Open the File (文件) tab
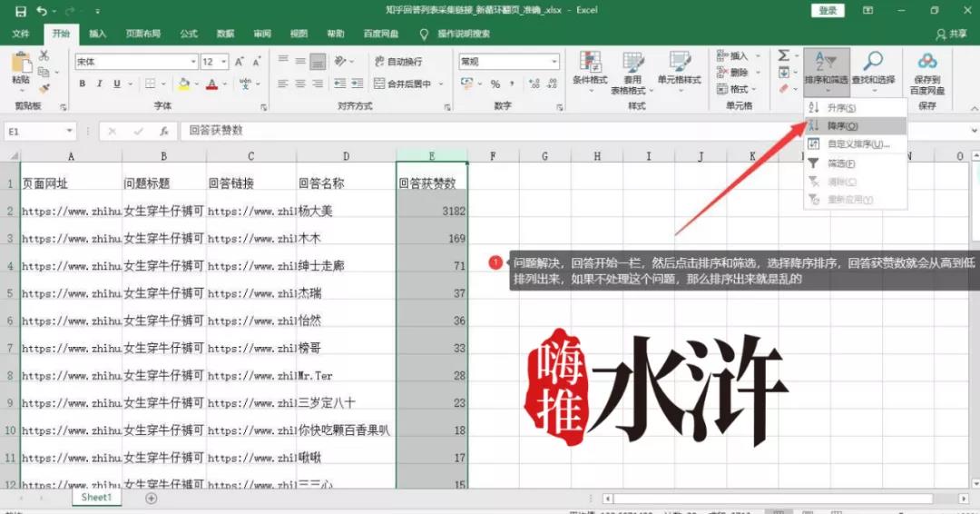Image resolution: width=980 pixels, height=514 pixels. [21, 34]
